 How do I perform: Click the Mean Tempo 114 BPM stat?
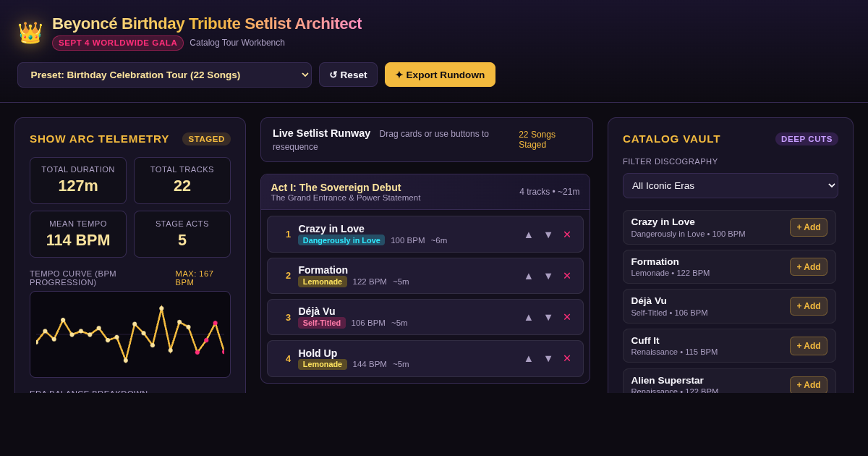pos(78,235)
